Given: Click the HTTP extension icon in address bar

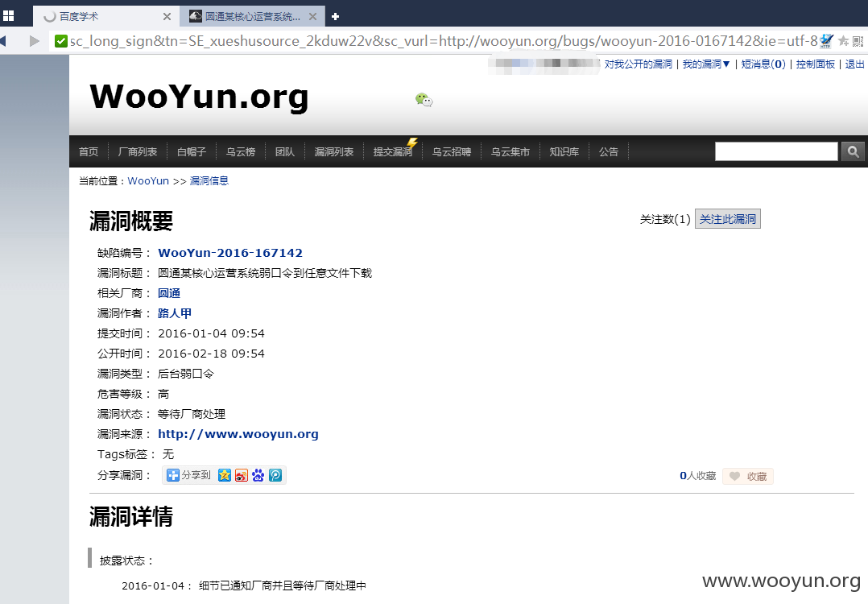Looking at the screenshot, I should click(x=826, y=41).
